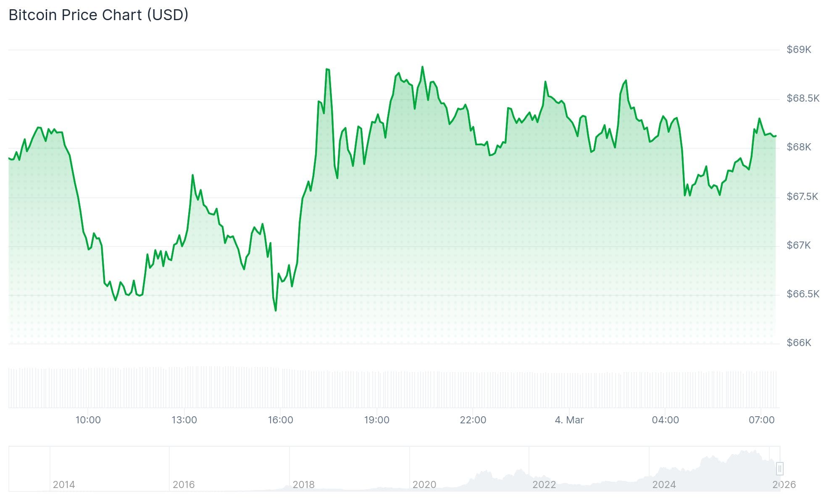Click the 13:00 time axis label
The width and height of the screenshot is (829, 504).
184,420
